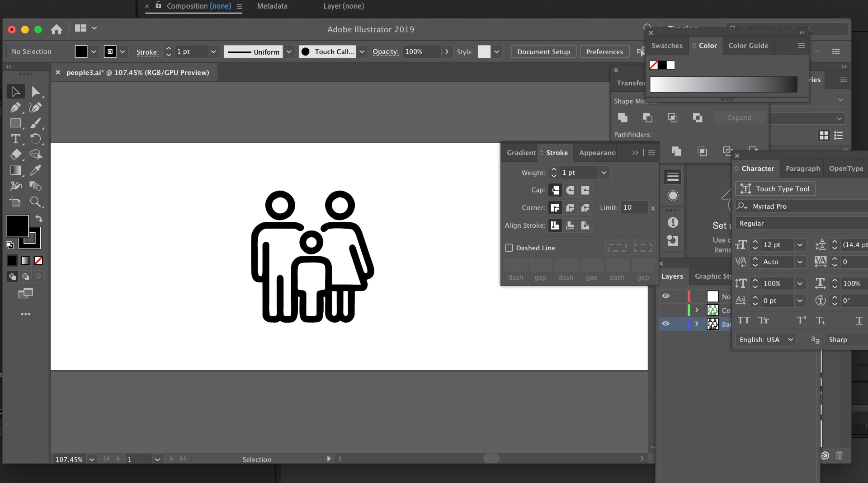868x483 pixels.
Task: Select the Selection tool arrow
Action: (16, 92)
